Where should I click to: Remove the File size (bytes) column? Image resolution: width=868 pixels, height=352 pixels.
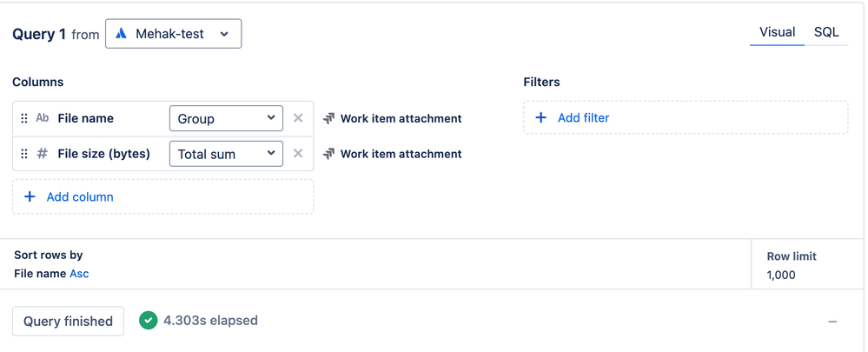(x=298, y=154)
